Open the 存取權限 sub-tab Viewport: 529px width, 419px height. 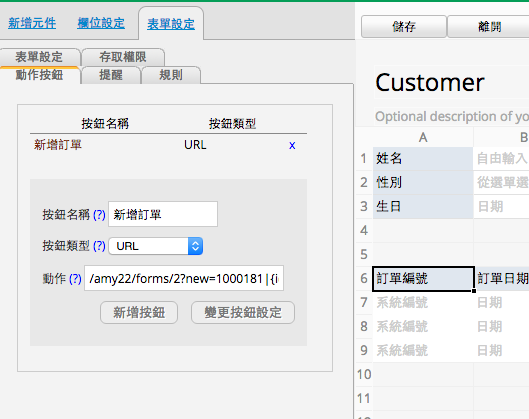123,57
